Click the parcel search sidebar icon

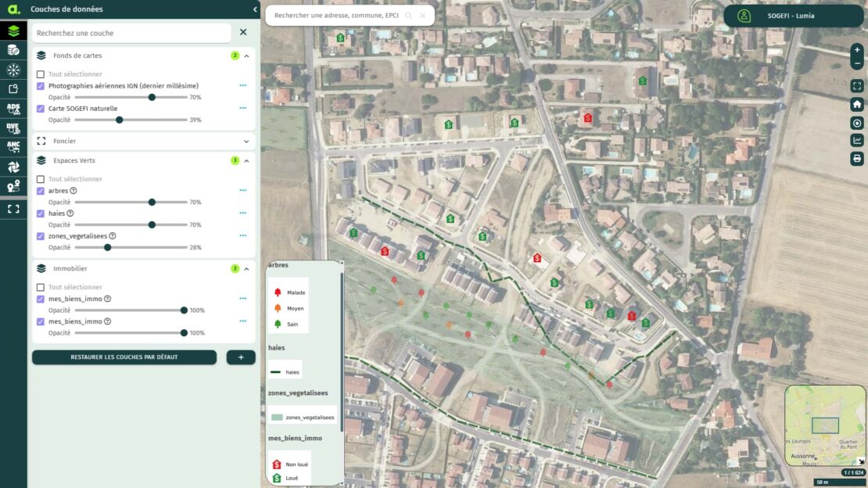[x=13, y=89]
